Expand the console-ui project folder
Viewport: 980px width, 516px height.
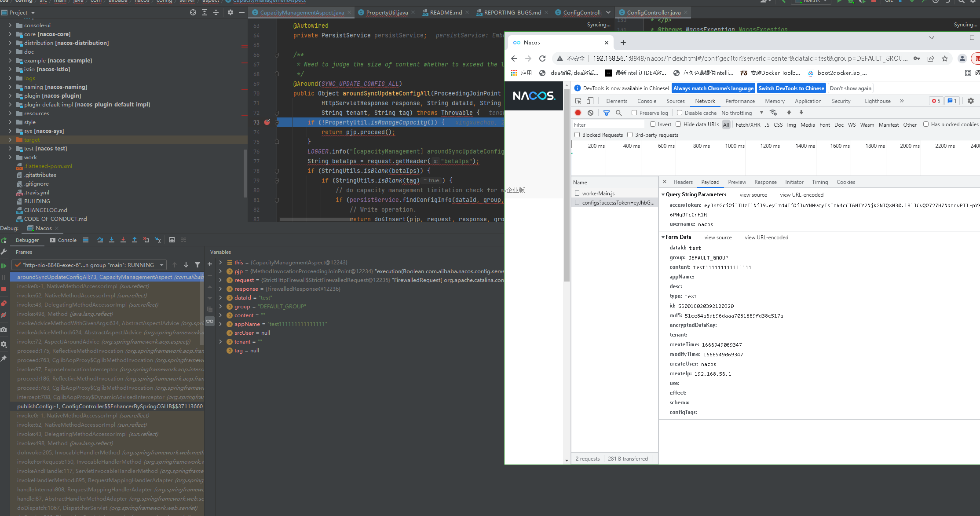[x=10, y=26]
